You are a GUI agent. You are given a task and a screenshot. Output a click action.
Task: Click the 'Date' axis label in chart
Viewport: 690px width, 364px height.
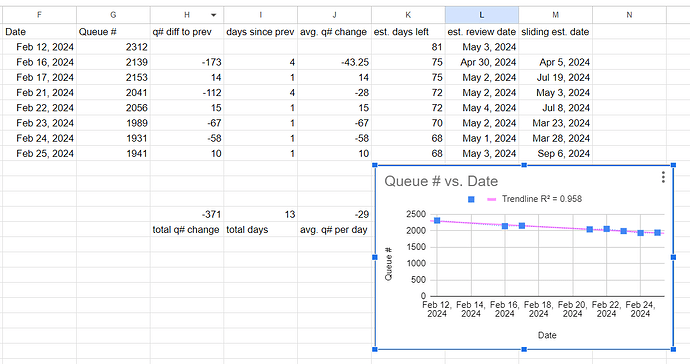tap(547, 335)
